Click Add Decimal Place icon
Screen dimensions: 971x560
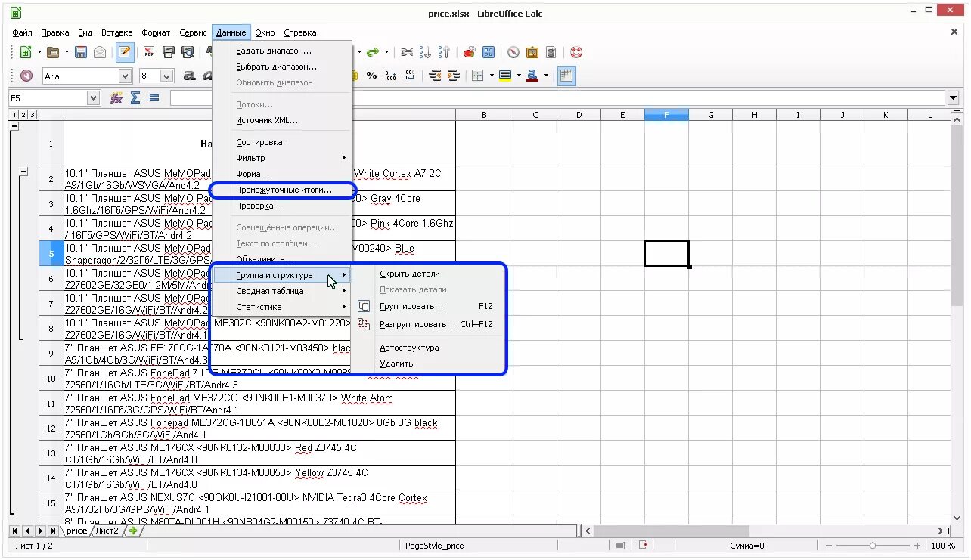tap(390, 76)
